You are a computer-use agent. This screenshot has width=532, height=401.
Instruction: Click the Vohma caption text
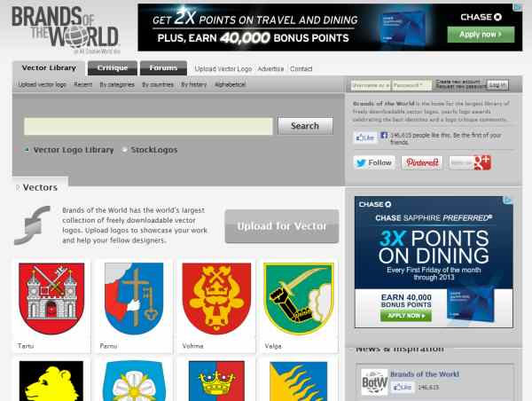tap(192, 346)
